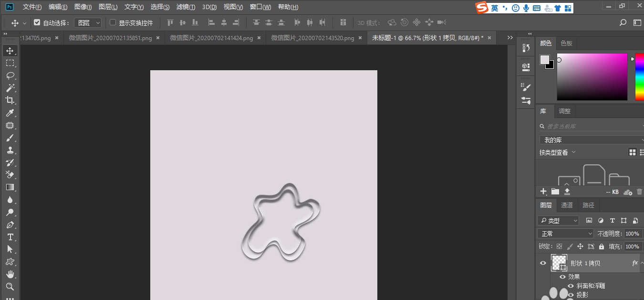Image resolution: width=644 pixels, height=300 pixels.
Task: Open the 图像(I) menu
Action: pyautogui.click(x=83, y=7)
